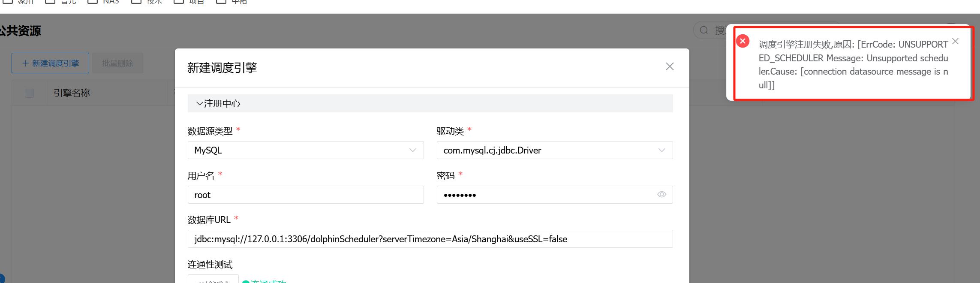
Task: Tick the select-all checkbox beside 引擎名称
Action: 29,93
